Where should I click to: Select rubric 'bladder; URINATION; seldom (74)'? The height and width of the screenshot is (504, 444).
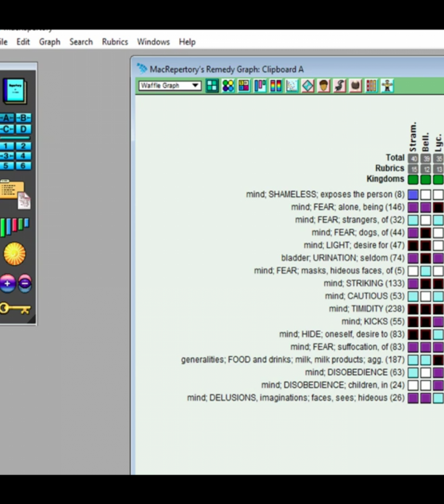[343, 258]
